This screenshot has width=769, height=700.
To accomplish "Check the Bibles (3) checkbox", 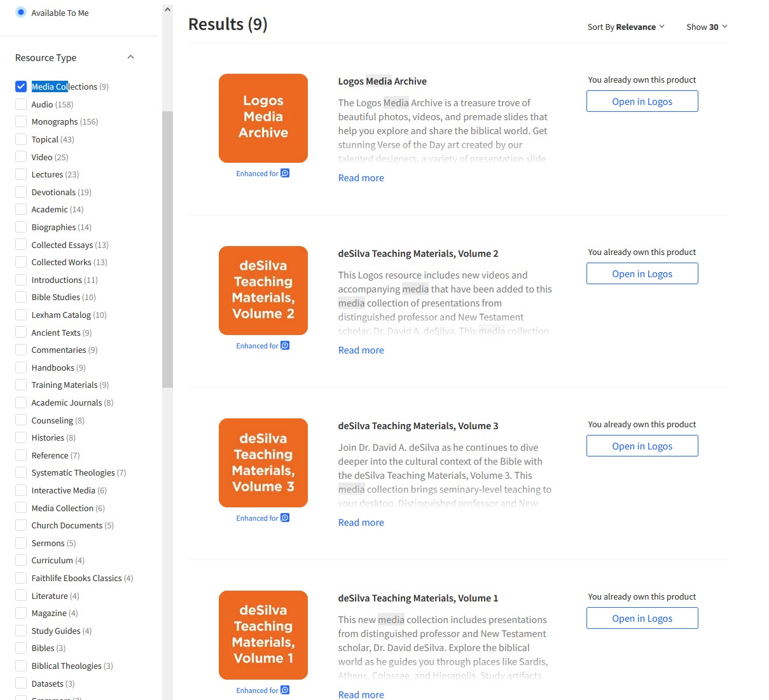I will (x=21, y=648).
